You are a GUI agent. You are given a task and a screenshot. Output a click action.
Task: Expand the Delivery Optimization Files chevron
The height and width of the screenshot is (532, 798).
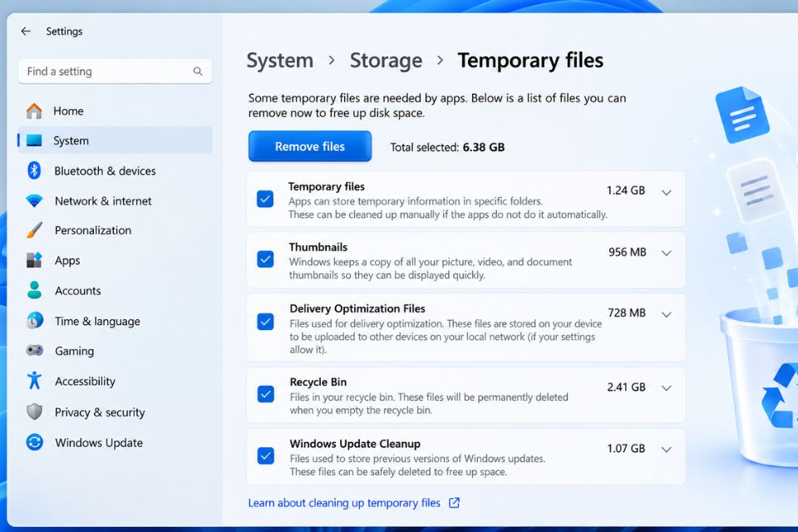coord(666,314)
